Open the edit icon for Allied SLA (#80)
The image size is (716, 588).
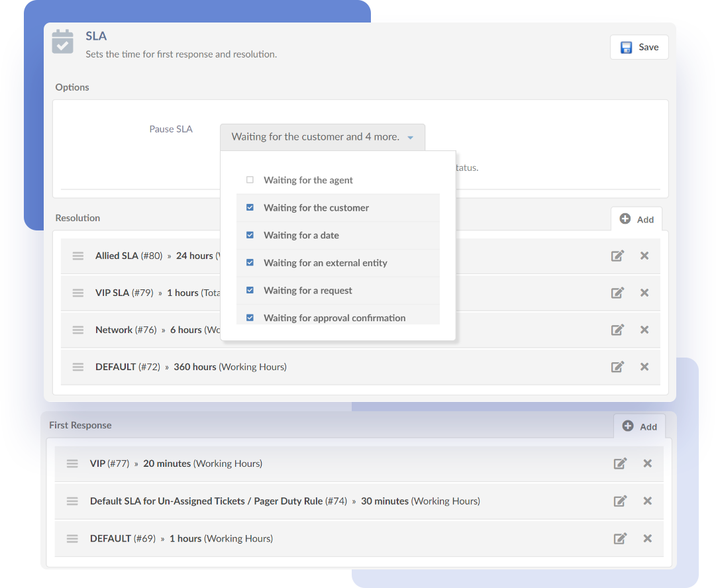[x=617, y=255]
